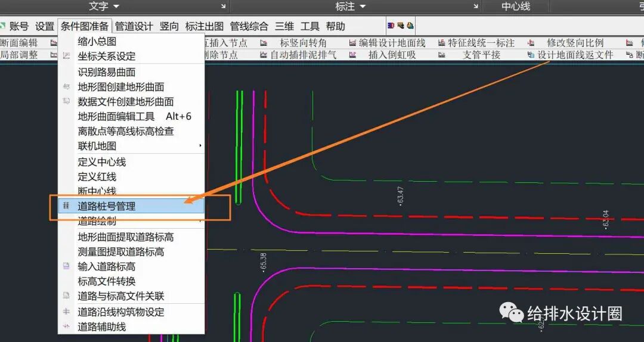Click the 设计地面线返文件 toolbar icon
Image resolution: width=644 pixels, height=342 pixels.
tap(531, 55)
